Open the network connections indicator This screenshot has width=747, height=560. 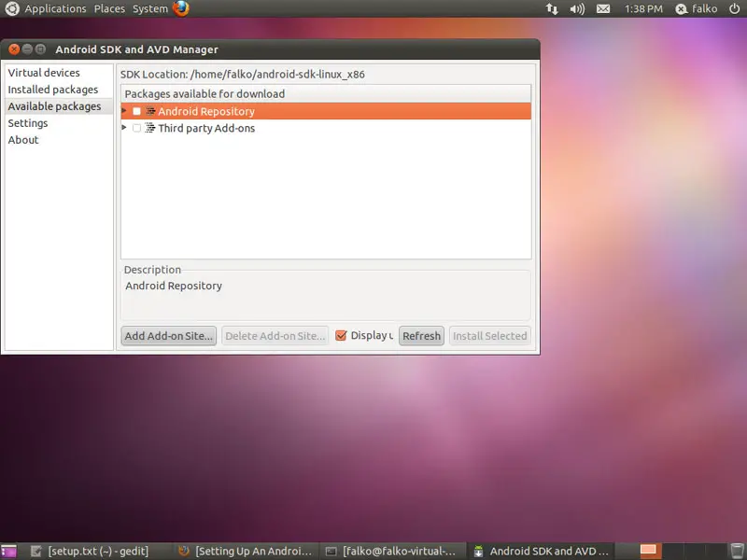pos(552,9)
